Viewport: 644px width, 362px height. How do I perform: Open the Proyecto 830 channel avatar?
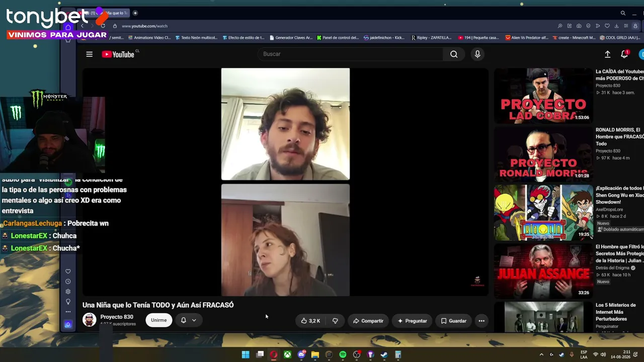tap(90, 320)
